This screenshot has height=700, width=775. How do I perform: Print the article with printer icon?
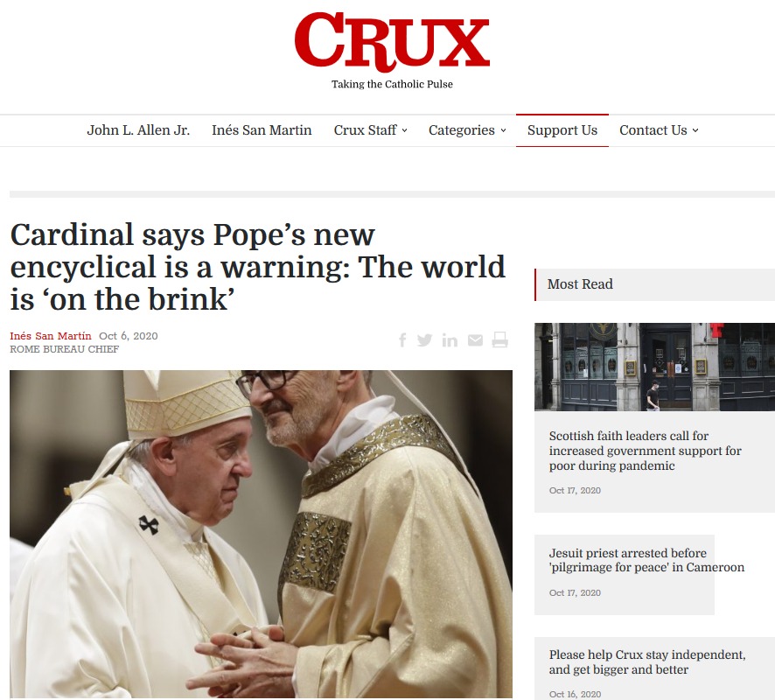(499, 340)
